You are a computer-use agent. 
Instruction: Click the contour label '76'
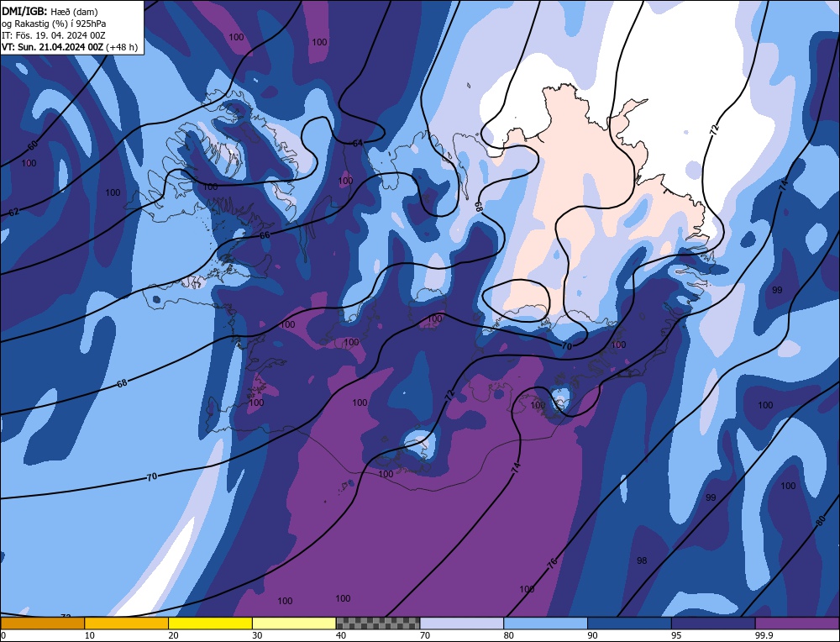click(553, 562)
